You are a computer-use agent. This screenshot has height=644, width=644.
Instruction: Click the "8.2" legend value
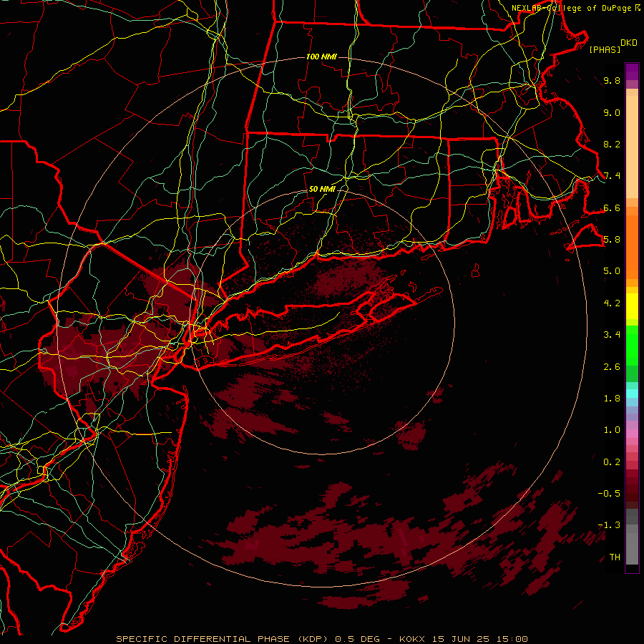612,144
